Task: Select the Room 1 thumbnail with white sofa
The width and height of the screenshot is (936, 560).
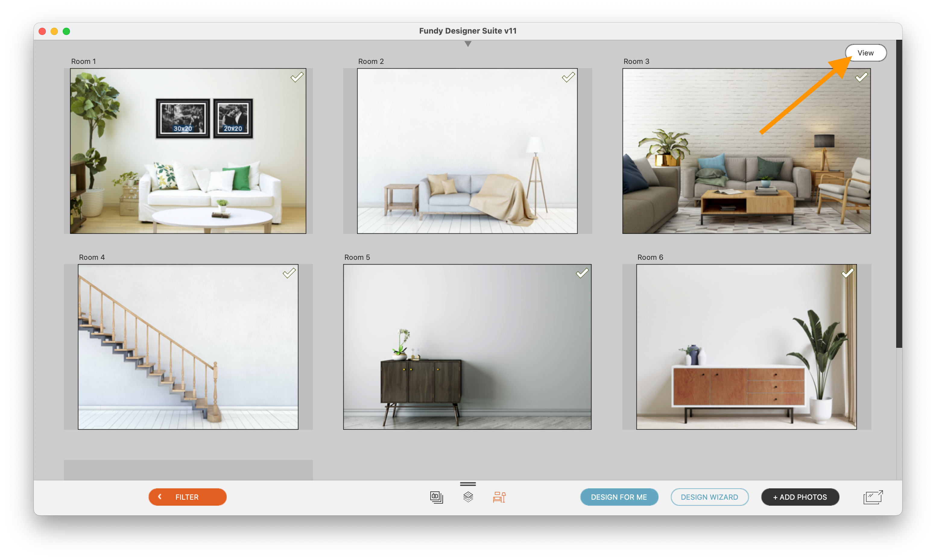Action: 188,151
